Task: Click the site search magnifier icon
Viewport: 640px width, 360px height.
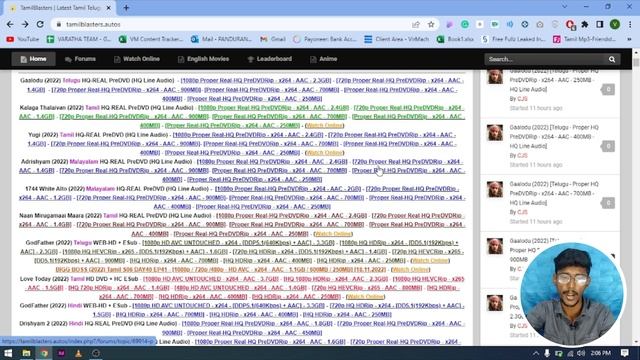Action: click(612, 59)
